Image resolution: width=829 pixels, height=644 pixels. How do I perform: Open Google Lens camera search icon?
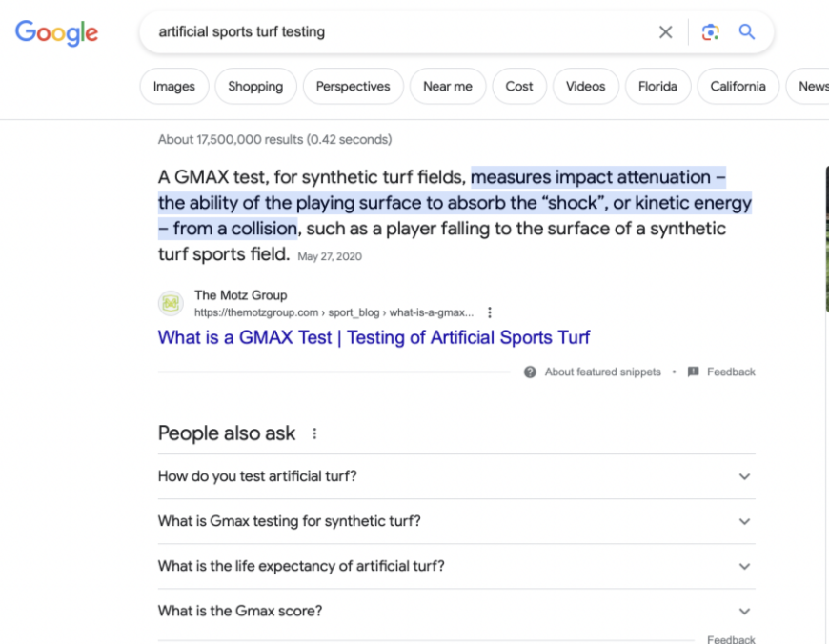pyautogui.click(x=710, y=32)
